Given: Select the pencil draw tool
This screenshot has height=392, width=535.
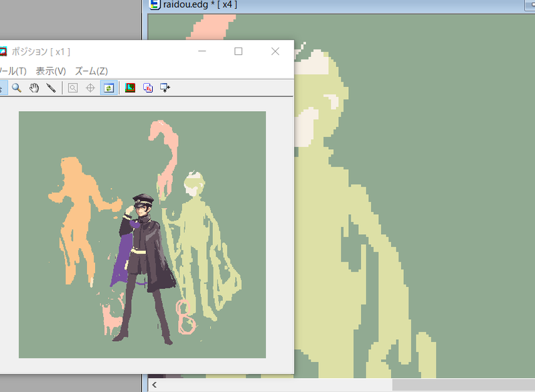Looking at the screenshot, I should pos(51,88).
